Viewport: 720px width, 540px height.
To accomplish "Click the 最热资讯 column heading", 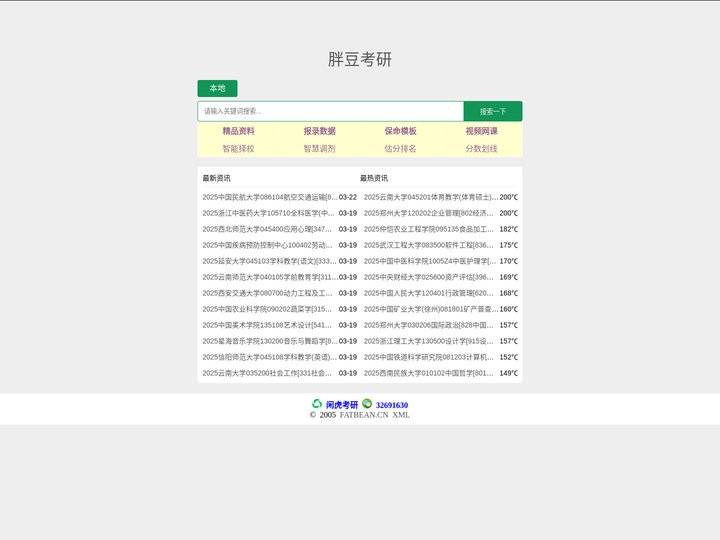I will pos(374,178).
